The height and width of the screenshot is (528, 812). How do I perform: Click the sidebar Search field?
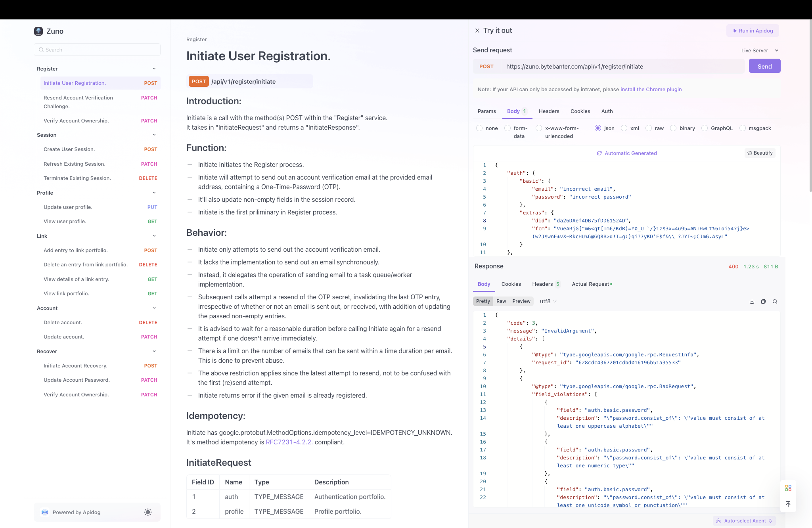[x=97, y=50]
